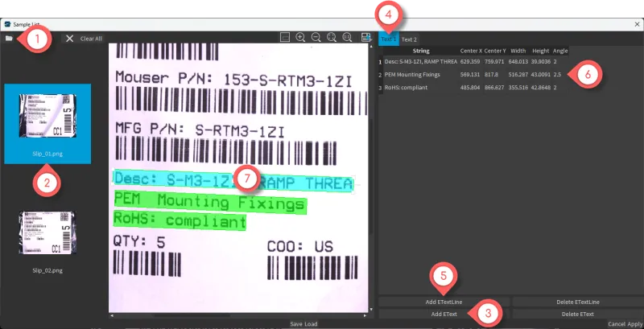
Task: Click the Center Y column header
Action: point(495,51)
